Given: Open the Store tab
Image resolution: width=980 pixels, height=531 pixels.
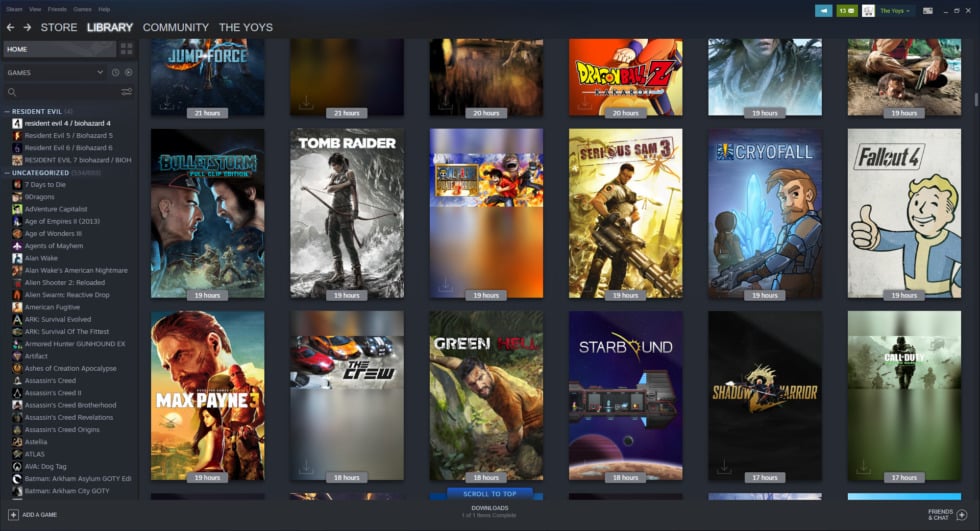Looking at the screenshot, I should pyautogui.click(x=59, y=27).
